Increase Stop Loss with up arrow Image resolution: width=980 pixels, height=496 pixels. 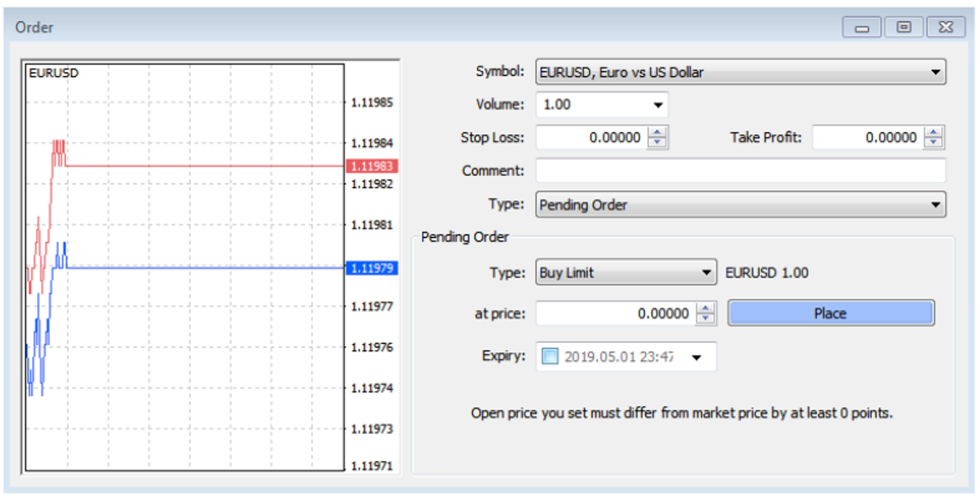[657, 132]
